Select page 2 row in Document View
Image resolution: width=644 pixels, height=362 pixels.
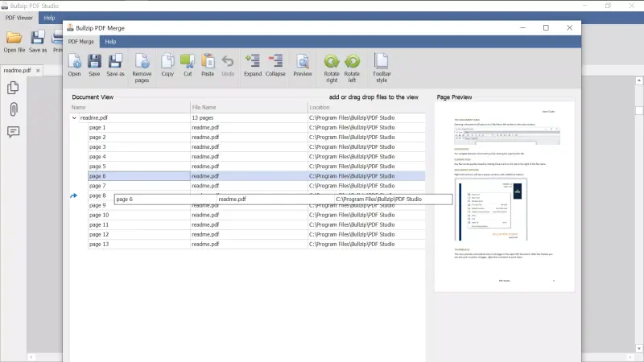[257, 137]
